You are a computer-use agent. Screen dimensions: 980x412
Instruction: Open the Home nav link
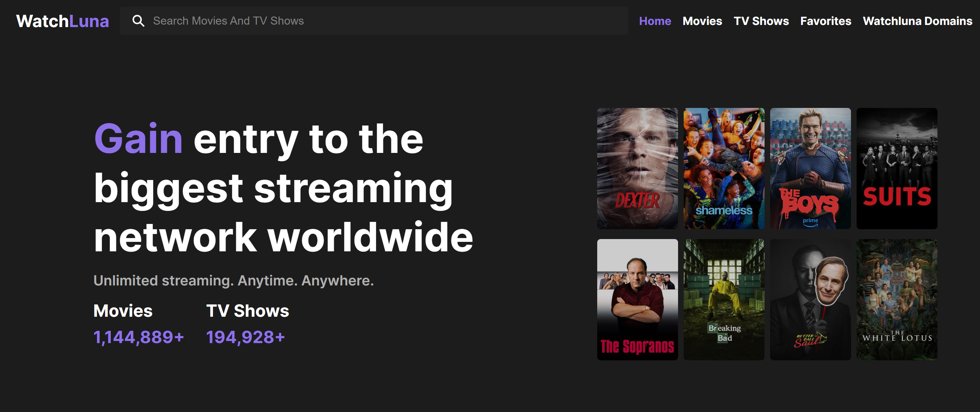coord(655,21)
